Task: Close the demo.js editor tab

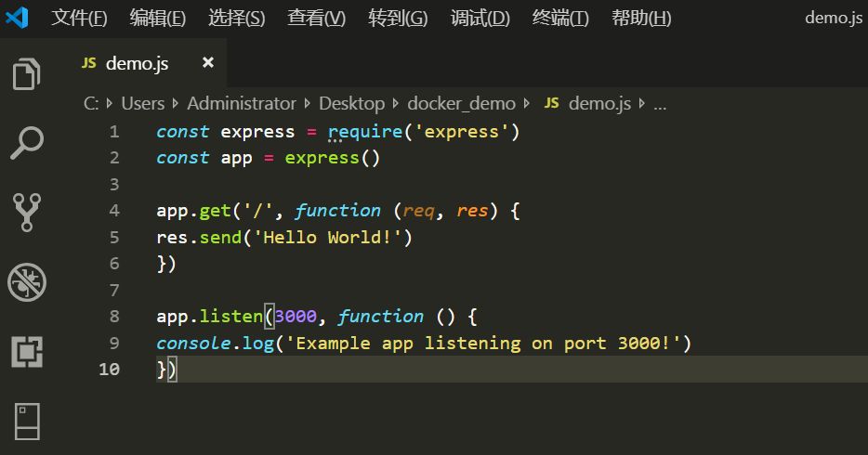Action: tap(208, 62)
